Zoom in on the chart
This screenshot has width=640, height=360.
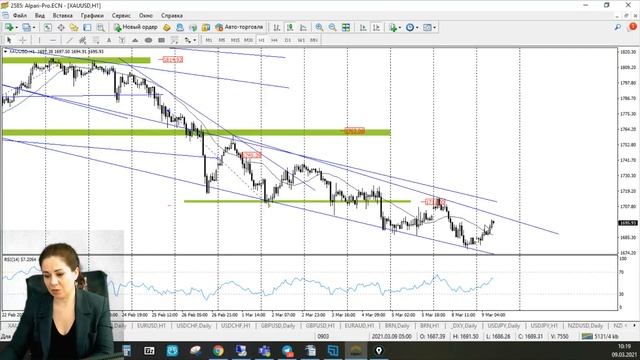click(x=319, y=27)
